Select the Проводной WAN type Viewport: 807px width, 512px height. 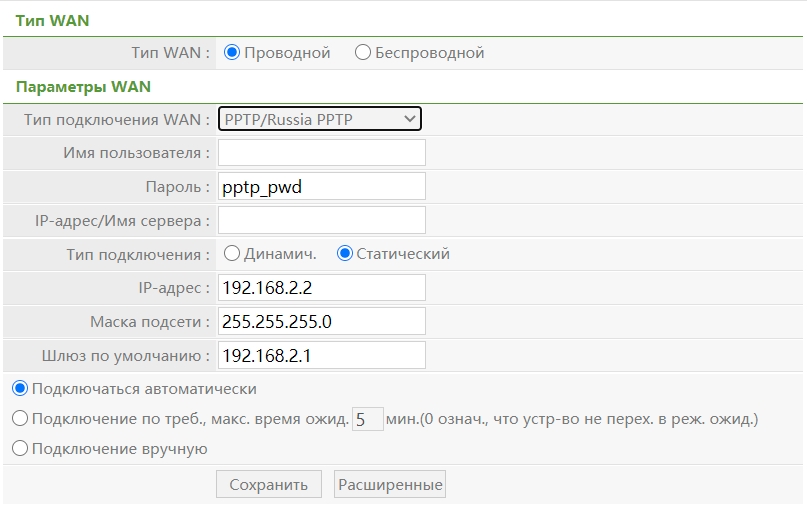[x=232, y=52]
